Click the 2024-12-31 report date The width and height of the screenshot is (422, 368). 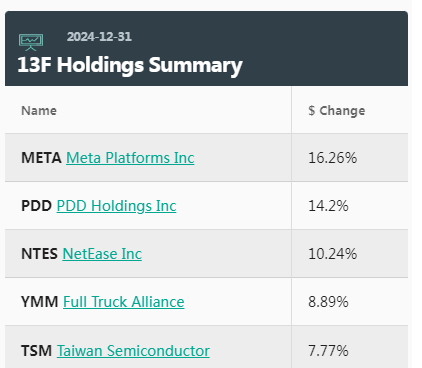point(99,37)
